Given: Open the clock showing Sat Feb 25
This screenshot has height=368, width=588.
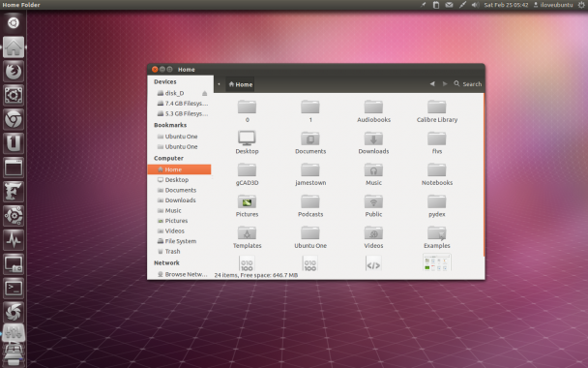Looking at the screenshot, I should click(x=506, y=5).
